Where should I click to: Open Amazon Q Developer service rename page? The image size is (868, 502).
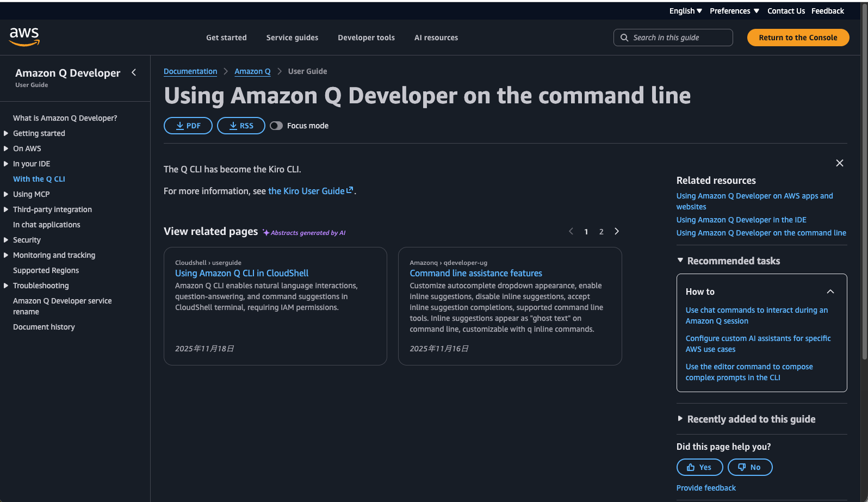click(x=63, y=306)
